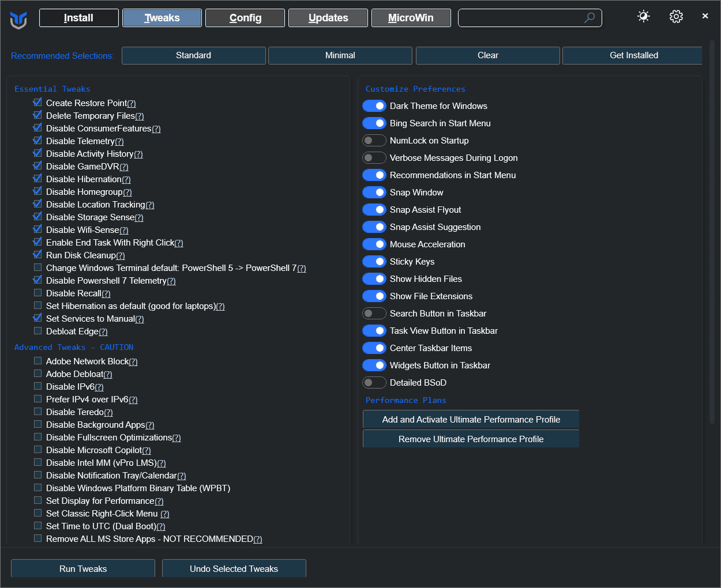Switch to the Install tab
The image size is (721, 588).
(x=79, y=18)
